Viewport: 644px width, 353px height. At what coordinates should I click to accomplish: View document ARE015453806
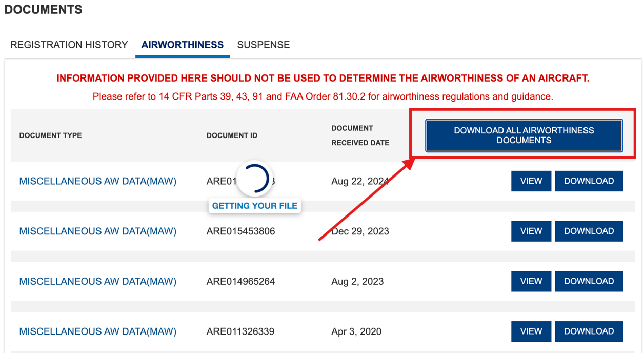tap(531, 231)
